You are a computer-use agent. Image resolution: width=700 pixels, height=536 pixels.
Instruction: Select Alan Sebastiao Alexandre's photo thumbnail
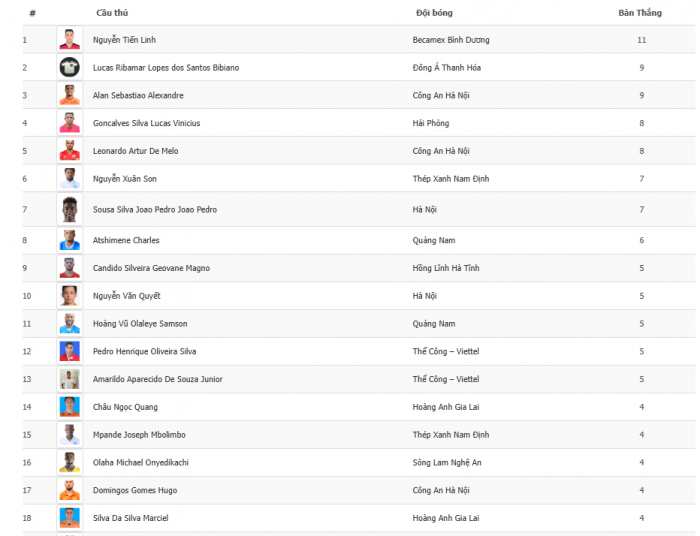(70, 95)
